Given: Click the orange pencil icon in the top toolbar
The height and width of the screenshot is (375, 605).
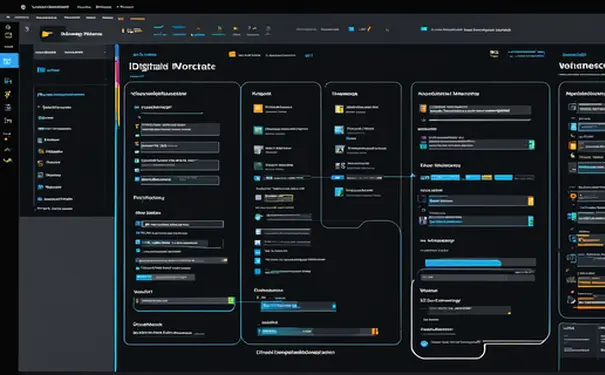Looking at the screenshot, I should (369, 29).
